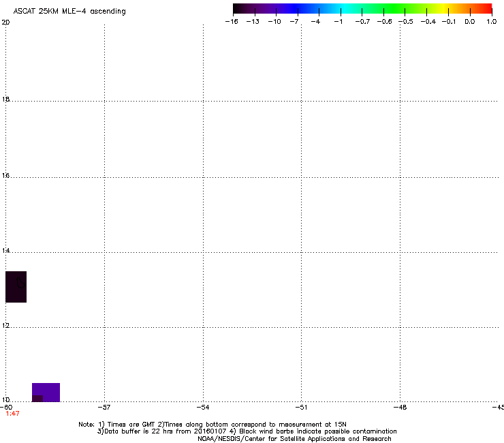Click the ASCAT 25KM MLE-4 ascending title

(69, 12)
